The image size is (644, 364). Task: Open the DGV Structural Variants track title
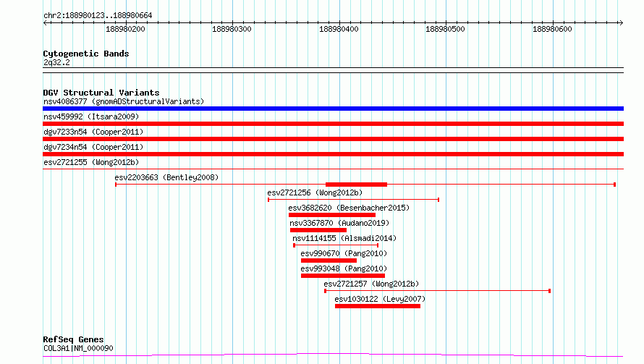[x=101, y=93]
